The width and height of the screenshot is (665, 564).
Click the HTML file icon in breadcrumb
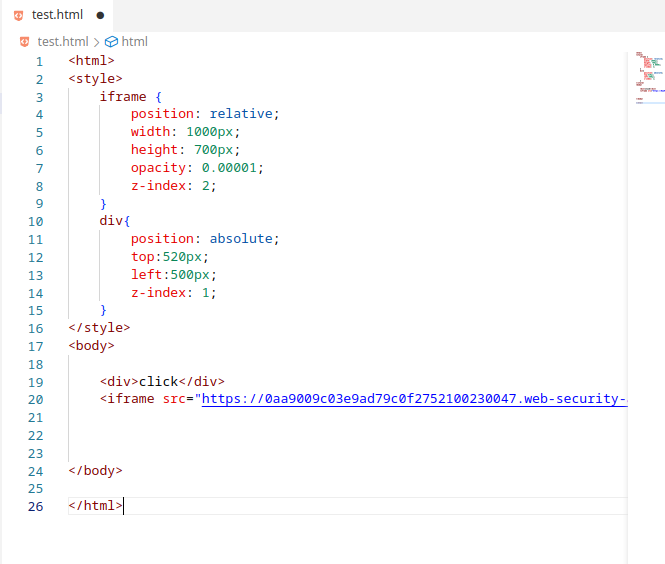25,42
